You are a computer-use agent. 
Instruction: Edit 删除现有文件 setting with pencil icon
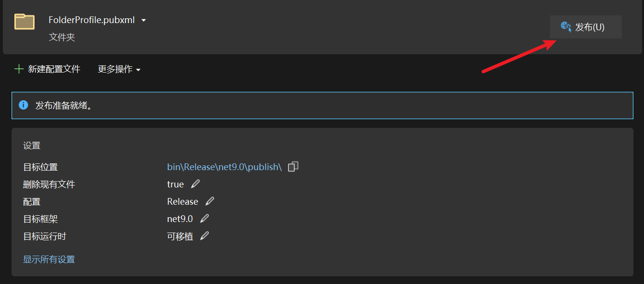click(195, 184)
